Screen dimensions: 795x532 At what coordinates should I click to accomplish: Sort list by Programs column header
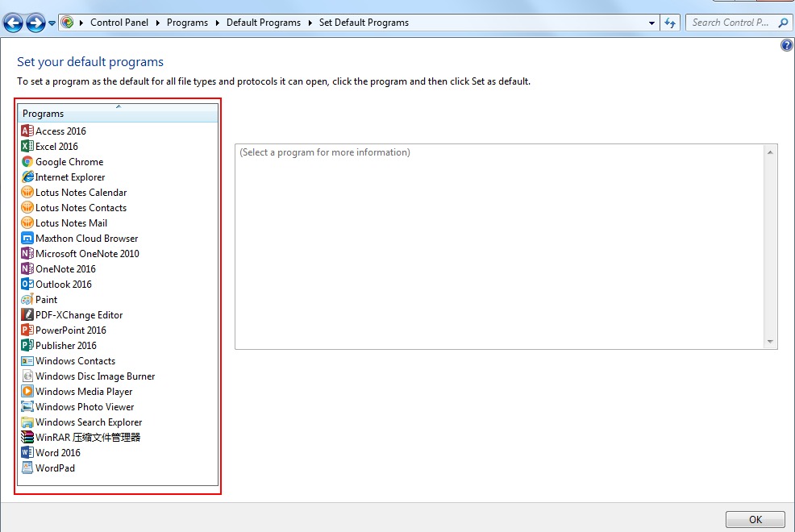point(118,113)
